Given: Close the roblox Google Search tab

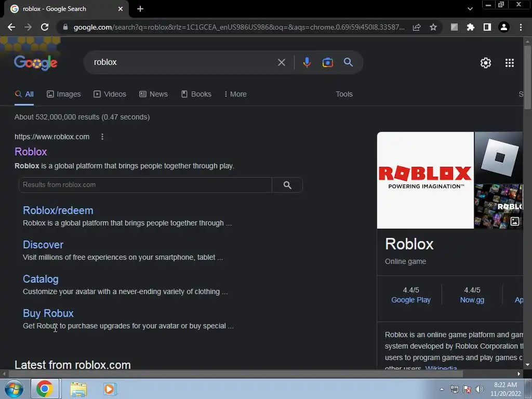Looking at the screenshot, I should [121, 9].
